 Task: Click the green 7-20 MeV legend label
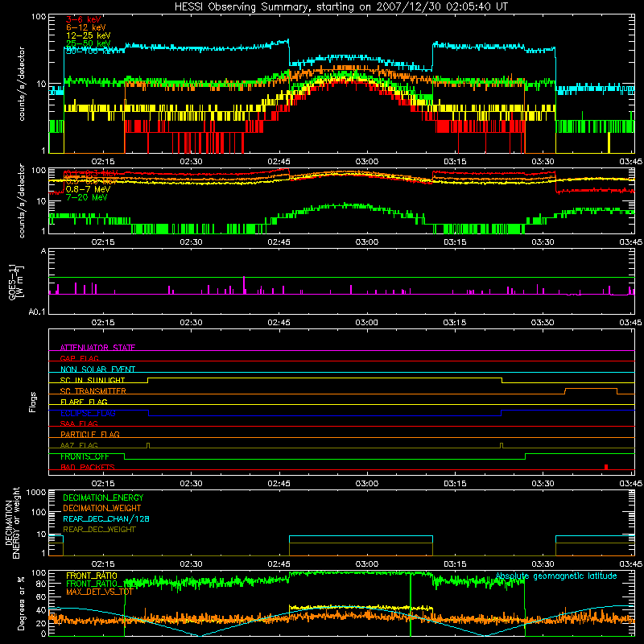click(x=86, y=197)
